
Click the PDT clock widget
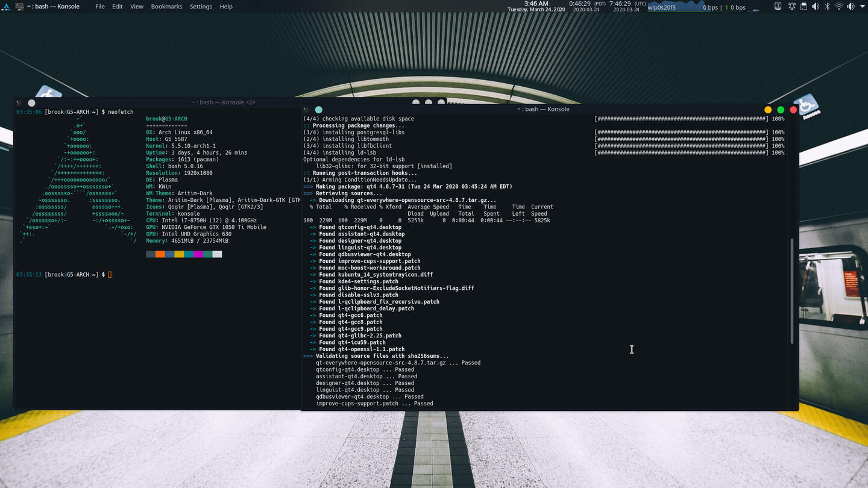pos(587,6)
